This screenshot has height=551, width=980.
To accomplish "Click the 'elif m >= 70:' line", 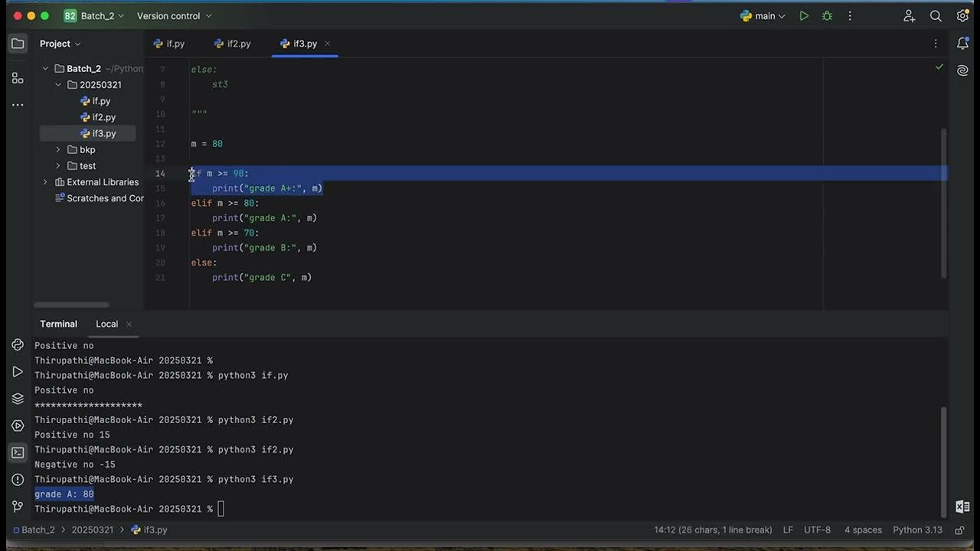I will (225, 233).
